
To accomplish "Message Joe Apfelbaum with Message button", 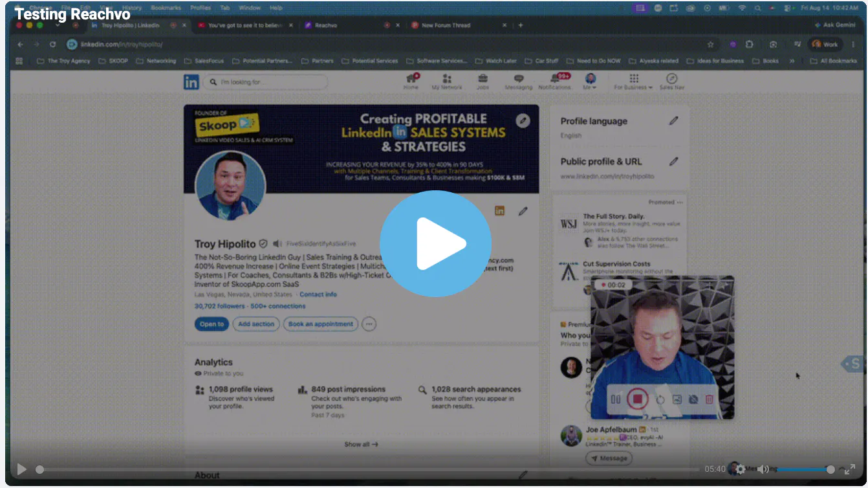I will tap(609, 458).
